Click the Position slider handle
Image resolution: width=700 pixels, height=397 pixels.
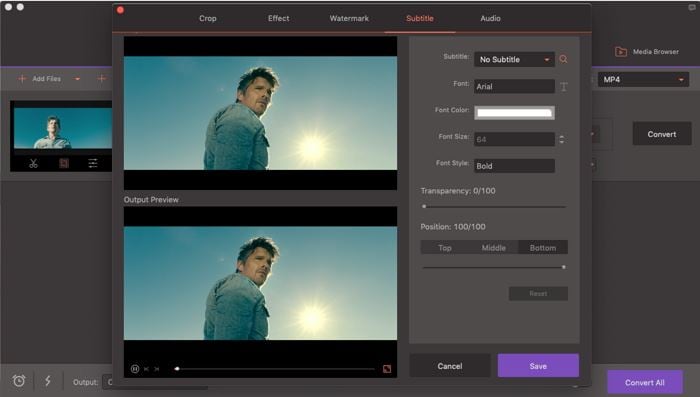click(563, 267)
